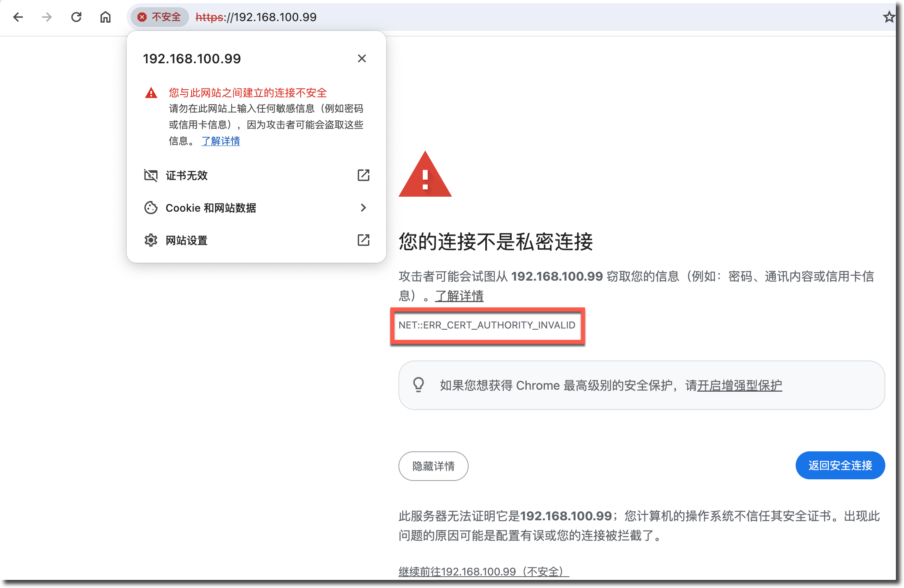
Task: Click the 开启增强型保护 link
Action: pos(739,385)
